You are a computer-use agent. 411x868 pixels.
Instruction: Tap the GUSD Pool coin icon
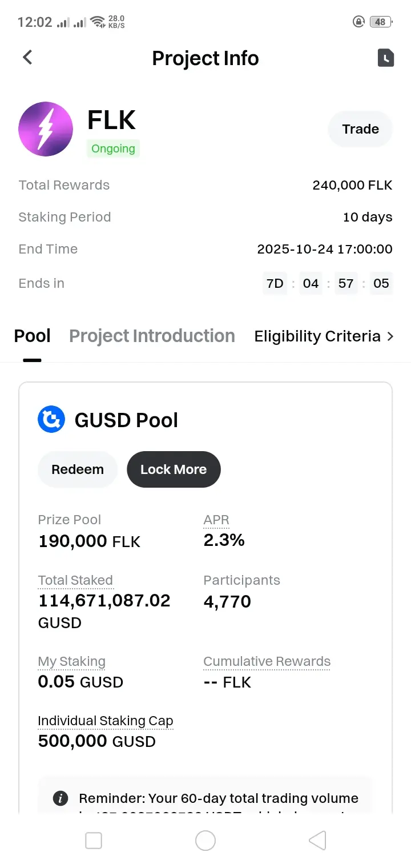pos(51,420)
